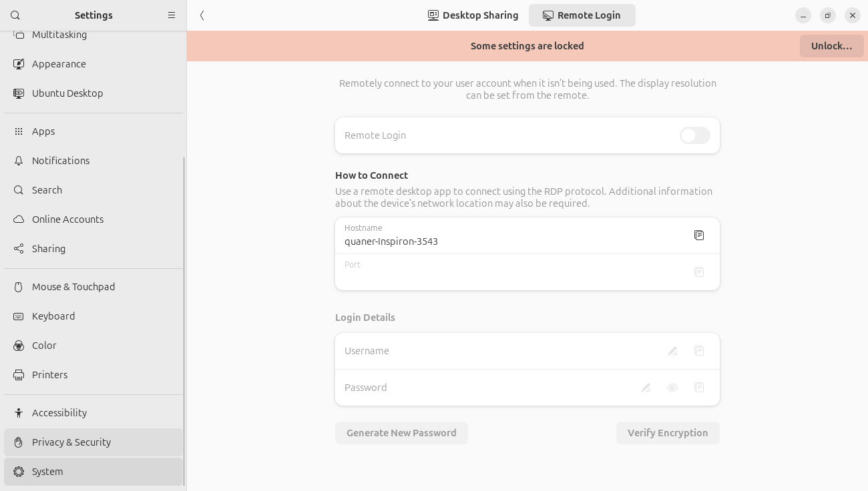This screenshot has width=868, height=491.
Task: Open the Settings hamburger menu
Action: (172, 15)
